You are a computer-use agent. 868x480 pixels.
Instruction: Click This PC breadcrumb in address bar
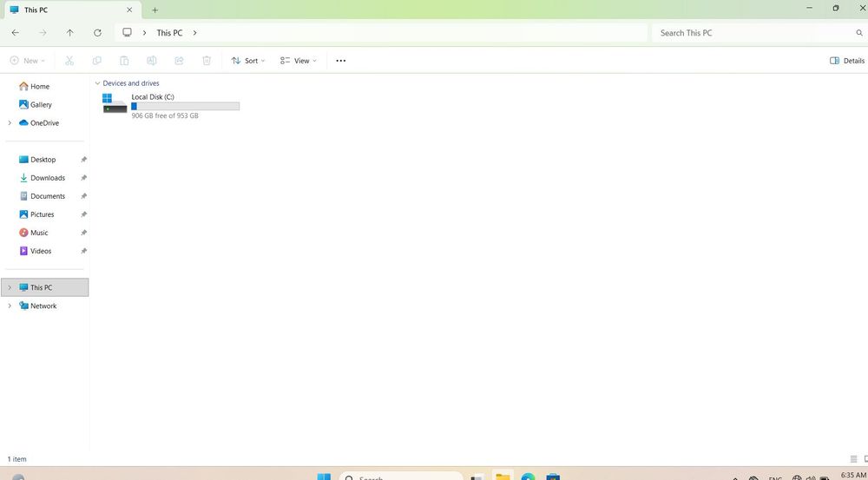coord(169,33)
